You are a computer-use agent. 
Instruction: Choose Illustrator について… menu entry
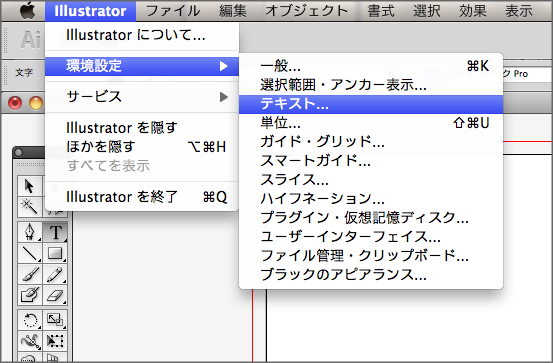142,35
